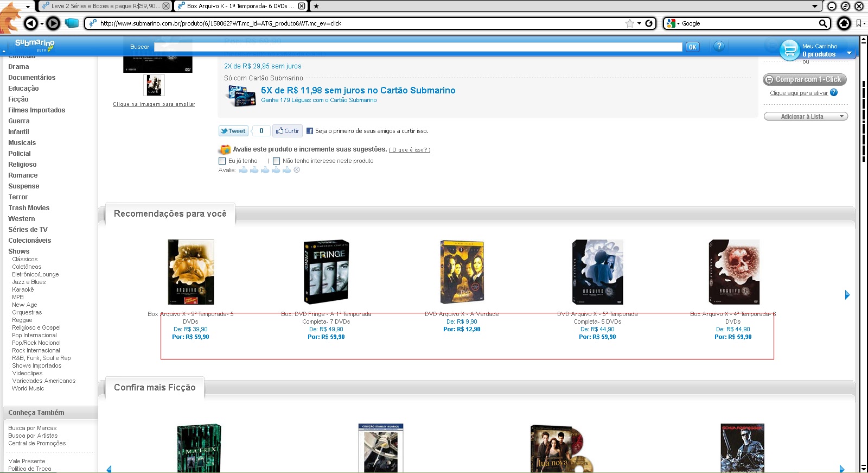
Task: Click Clique na imagem para ampliar link
Action: 154,104
